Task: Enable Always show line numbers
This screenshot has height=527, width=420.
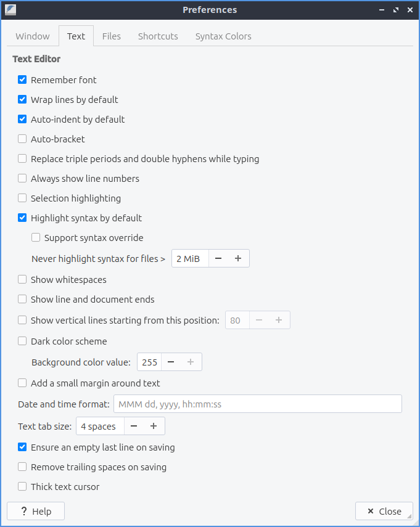Action: click(x=23, y=179)
